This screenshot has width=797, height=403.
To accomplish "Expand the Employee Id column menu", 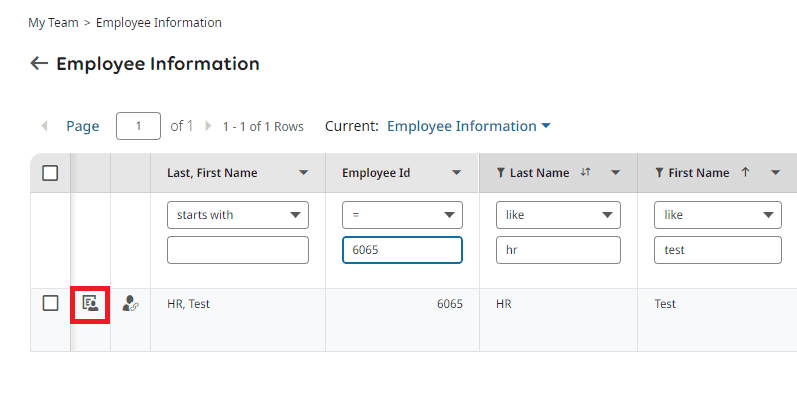I will coord(457,173).
